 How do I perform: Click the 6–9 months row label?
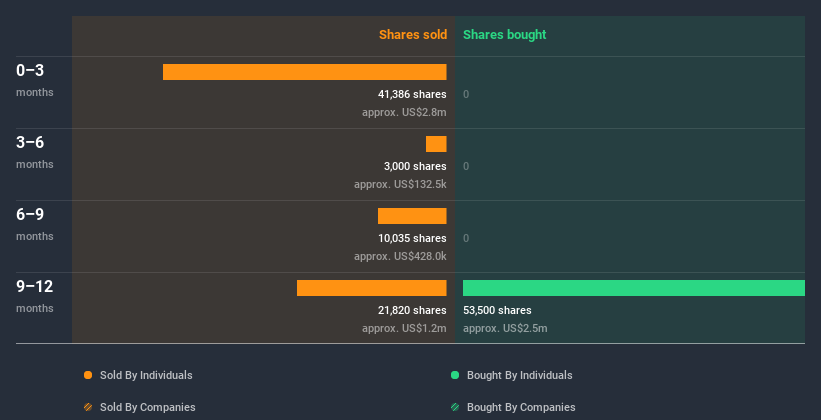[35, 224]
